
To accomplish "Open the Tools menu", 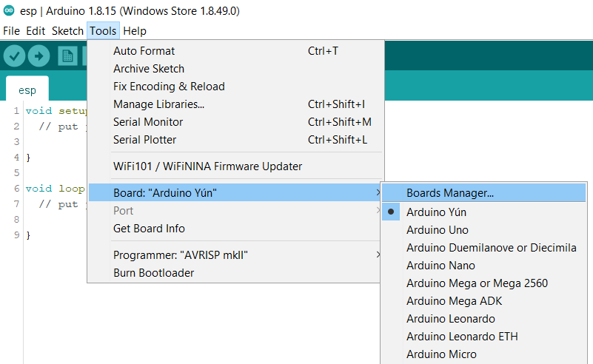I will coord(103,30).
